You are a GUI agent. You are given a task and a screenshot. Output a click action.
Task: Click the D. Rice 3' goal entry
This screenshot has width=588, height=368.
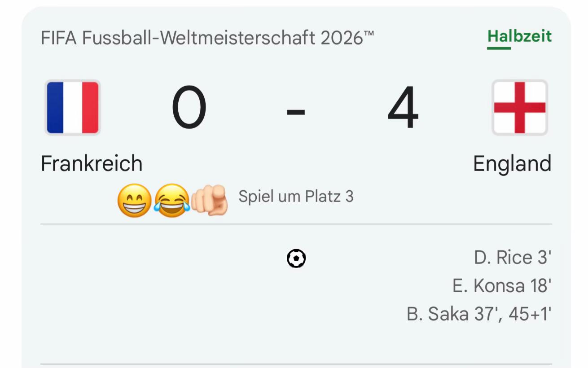pyautogui.click(x=513, y=258)
